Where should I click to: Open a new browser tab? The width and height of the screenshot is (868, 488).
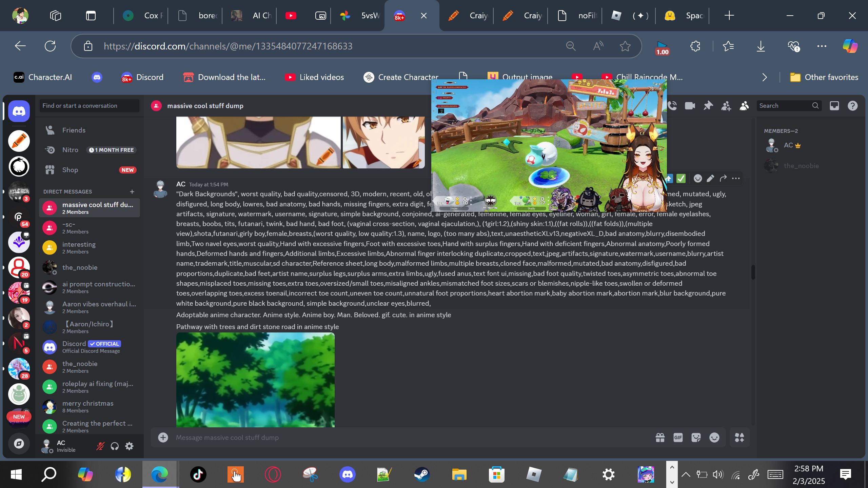point(729,16)
